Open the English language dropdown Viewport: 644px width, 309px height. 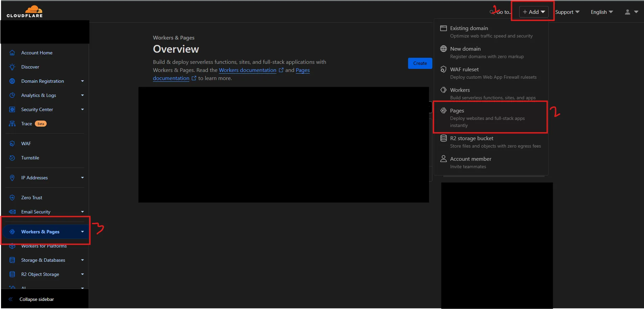pyautogui.click(x=601, y=12)
